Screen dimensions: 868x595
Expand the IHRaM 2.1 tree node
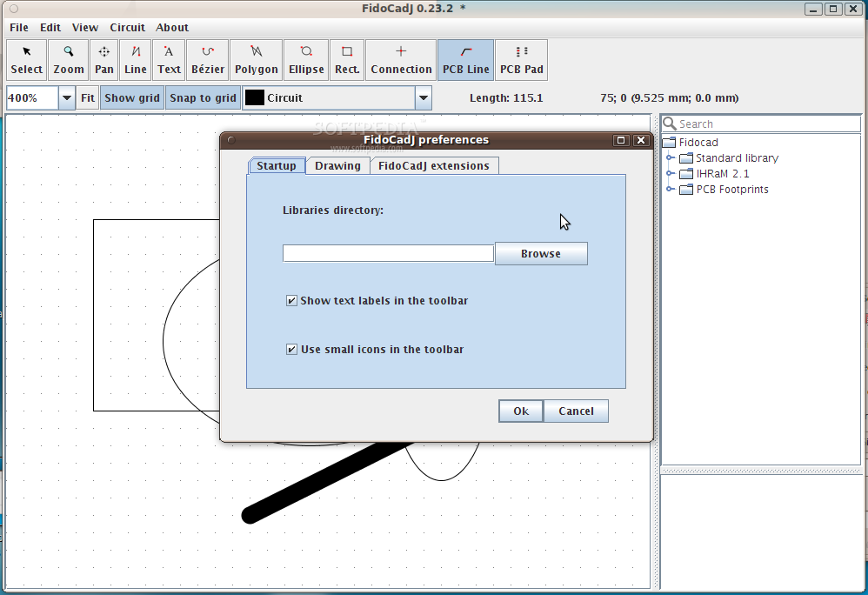[x=670, y=174]
